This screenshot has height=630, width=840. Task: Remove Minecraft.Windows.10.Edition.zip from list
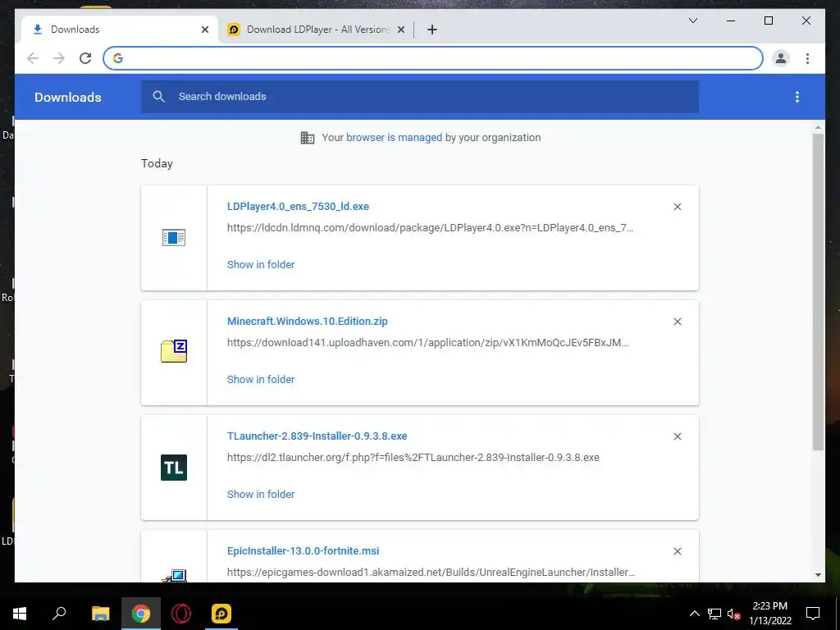click(677, 322)
